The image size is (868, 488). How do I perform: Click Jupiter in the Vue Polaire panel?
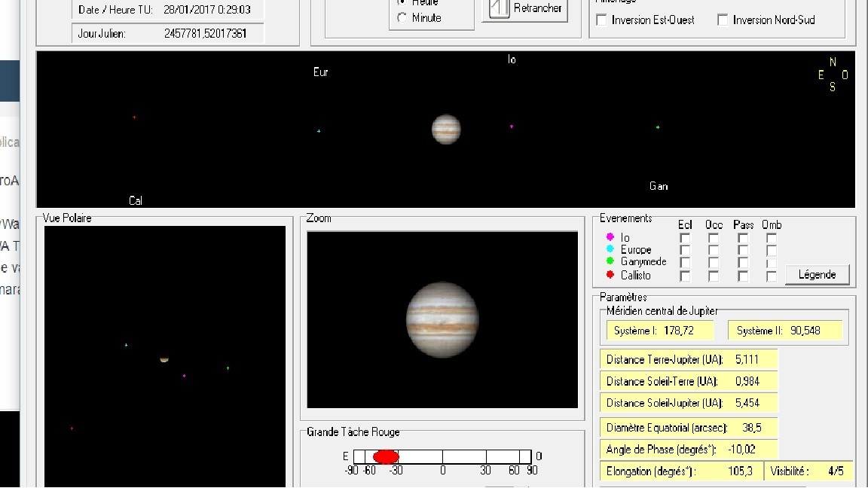(x=164, y=360)
